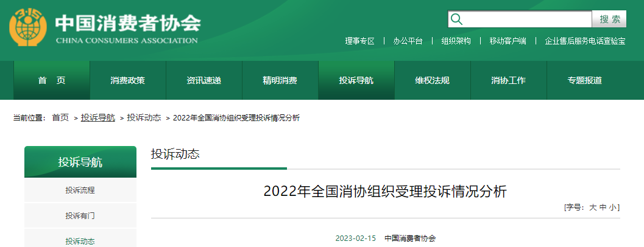Set font size to 大
The width and height of the screenshot is (644, 247).
coord(592,207)
